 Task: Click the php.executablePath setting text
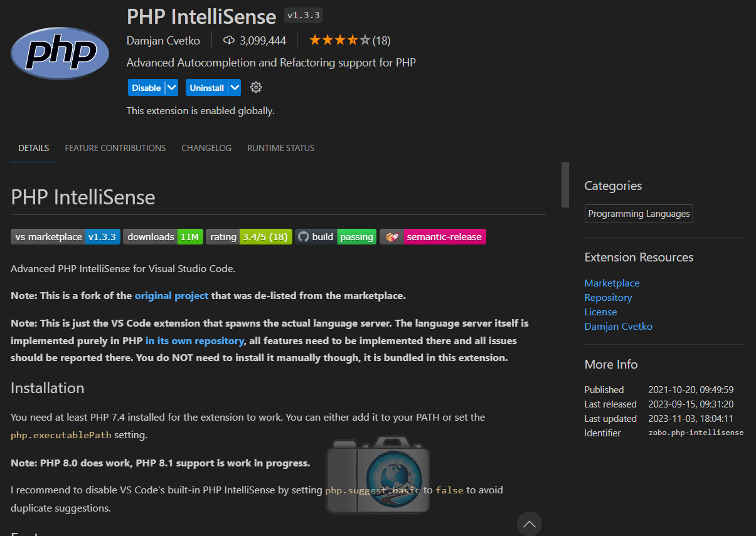point(61,435)
